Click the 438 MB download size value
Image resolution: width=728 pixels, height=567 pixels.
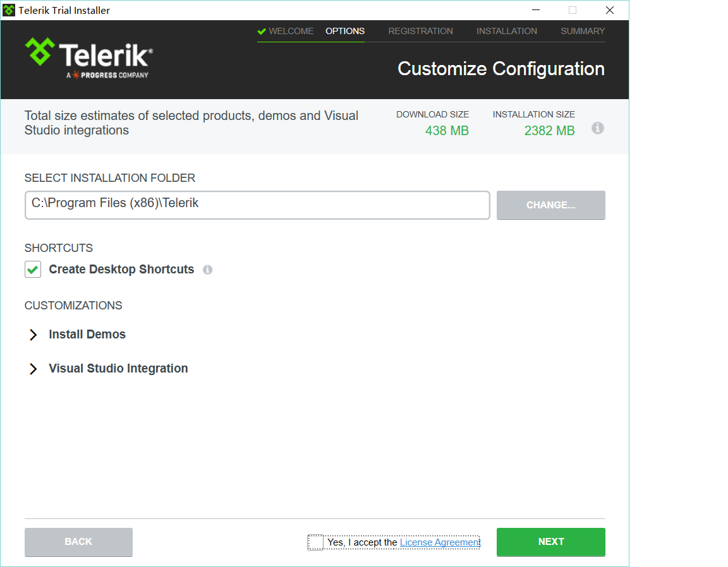point(447,131)
